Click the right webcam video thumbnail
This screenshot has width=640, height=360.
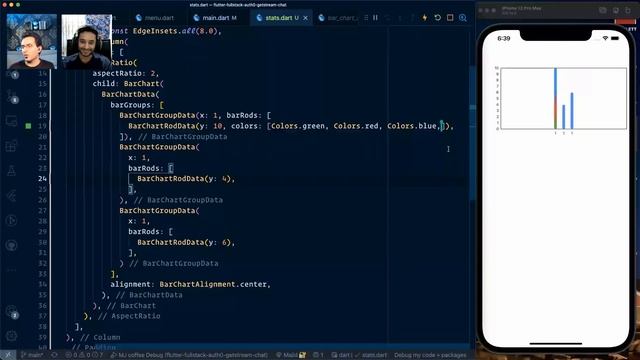pyautogui.click(x=87, y=41)
